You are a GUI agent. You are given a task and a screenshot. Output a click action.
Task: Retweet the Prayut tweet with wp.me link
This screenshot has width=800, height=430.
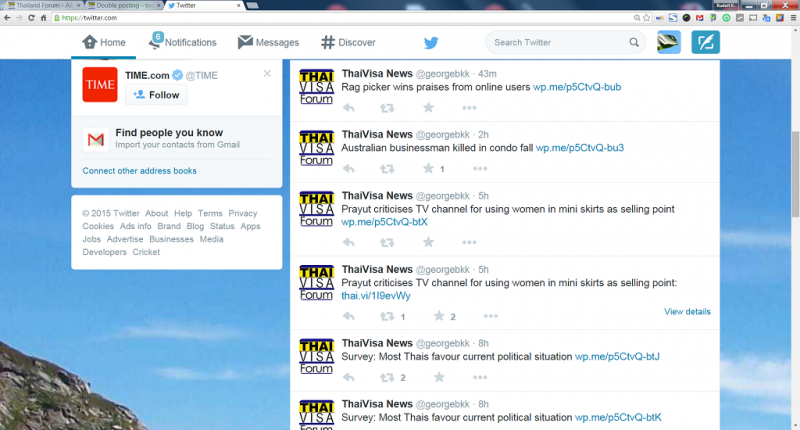(x=387, y=242)
